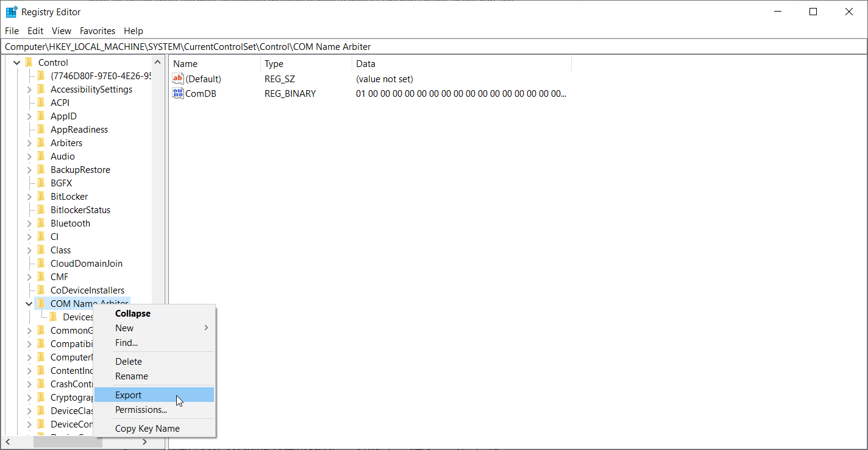Expand the Arbiters key
Viewport: 868px width, 450px height.
coord(29,142)
